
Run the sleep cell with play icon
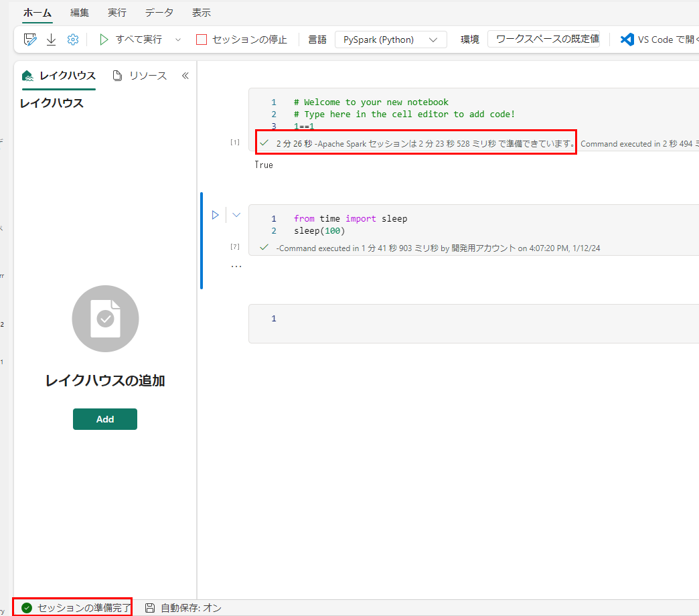(x=216, y=215)
